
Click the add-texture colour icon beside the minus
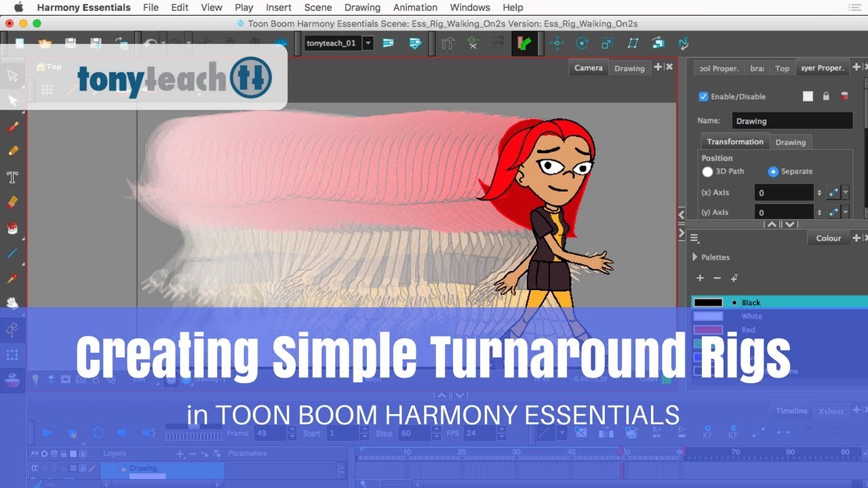pos(734,278)
